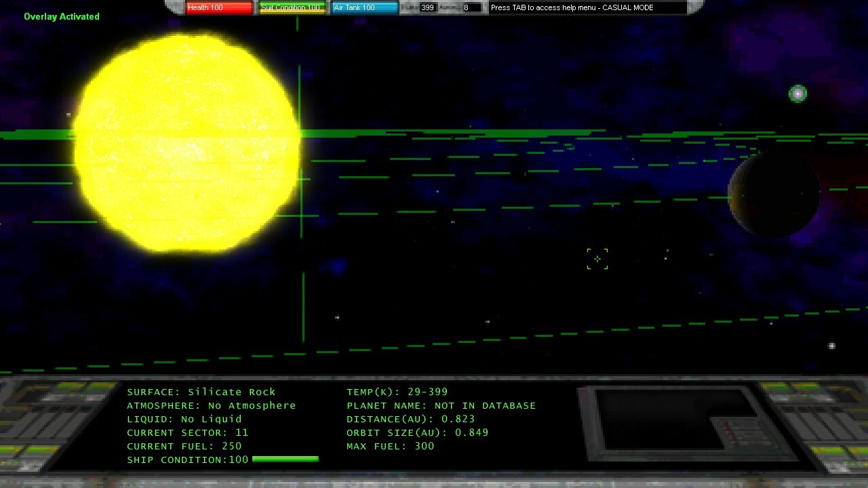Click the green beacon marker near top right
The height and width of the screenshot is (488, 868).
coord(798,94)
